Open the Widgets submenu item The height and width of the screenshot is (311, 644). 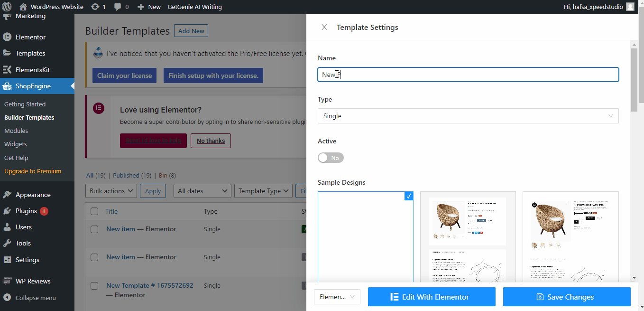(16, 144)
